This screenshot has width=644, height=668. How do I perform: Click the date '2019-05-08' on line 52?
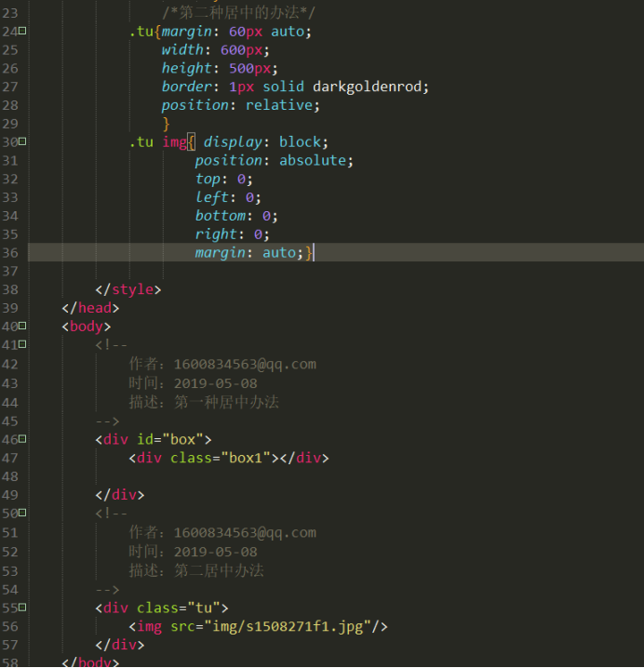click(x=216, y=552)
